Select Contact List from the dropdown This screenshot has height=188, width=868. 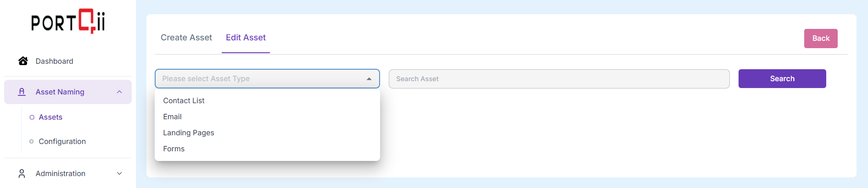pyautogui.click(x=184, y=100)
